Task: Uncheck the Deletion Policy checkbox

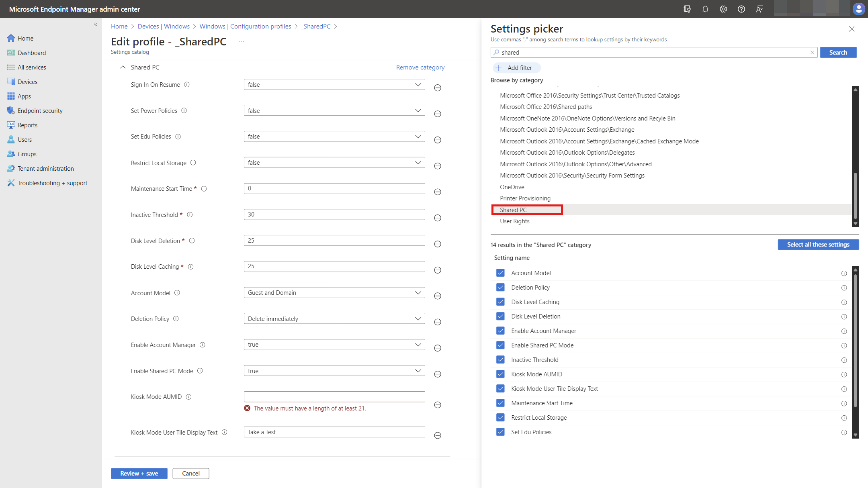Action: click(x=500, y=288)
